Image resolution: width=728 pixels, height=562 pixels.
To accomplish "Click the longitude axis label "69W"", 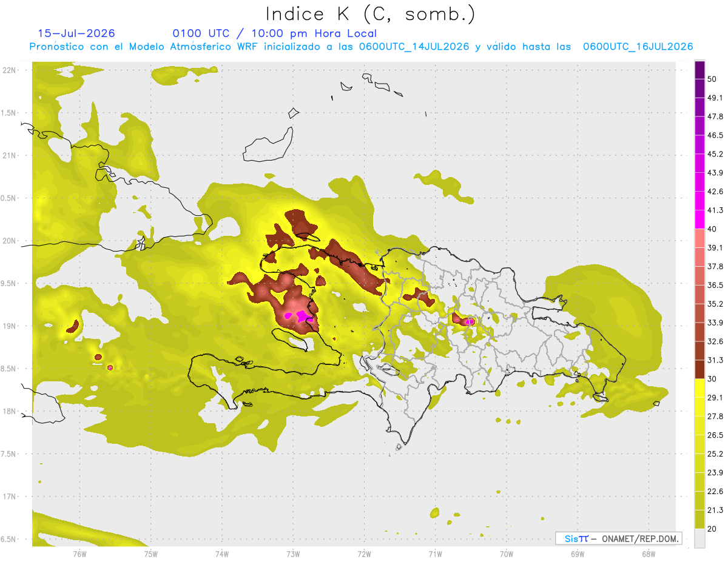I will (577, 554).
